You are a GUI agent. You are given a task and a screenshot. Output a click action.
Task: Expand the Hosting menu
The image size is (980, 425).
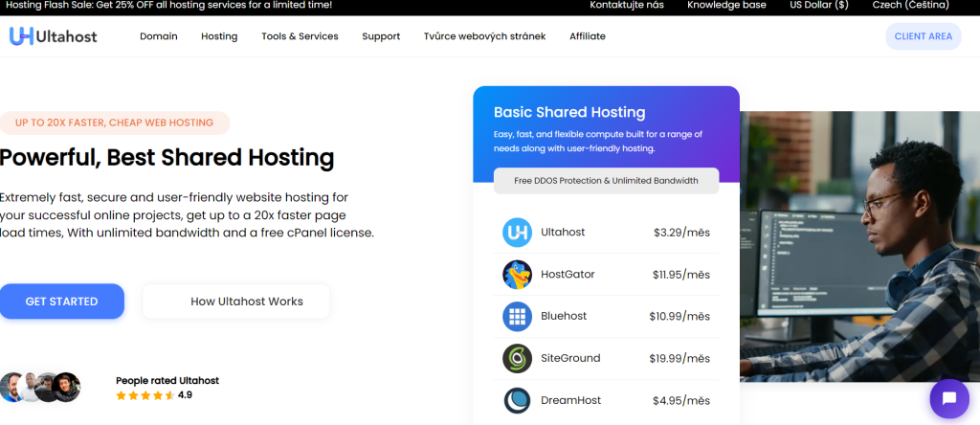(219, 36)
